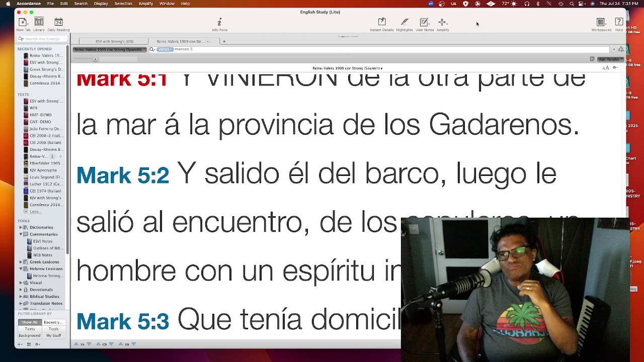The width and height of the screenshot is (644, 362).
Task: Expand the Greek Lexicons category
Action: (21, 262)
